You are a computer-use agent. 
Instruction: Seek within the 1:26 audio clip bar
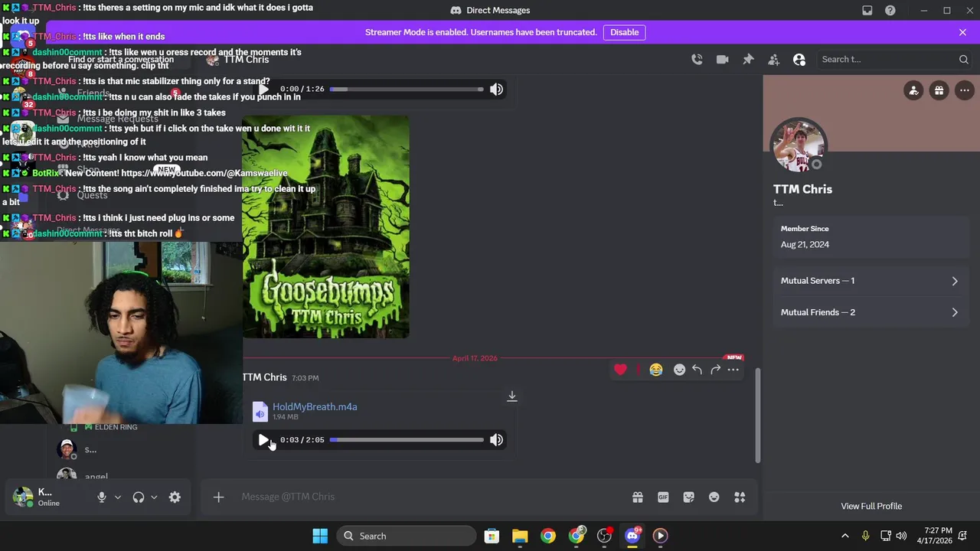point(407,89)
